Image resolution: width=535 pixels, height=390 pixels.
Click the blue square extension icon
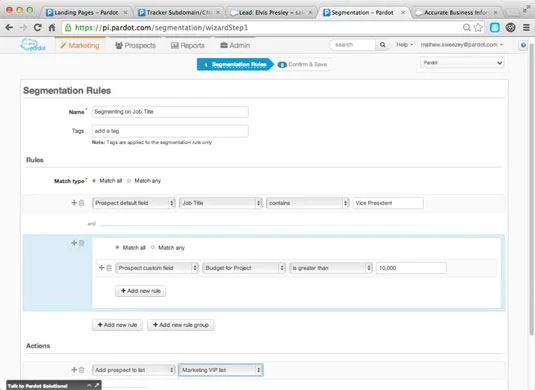tap(495, 28)
